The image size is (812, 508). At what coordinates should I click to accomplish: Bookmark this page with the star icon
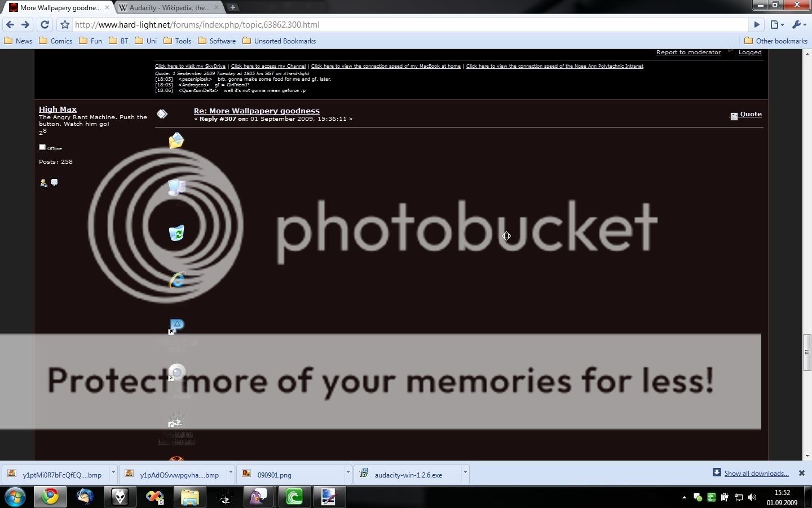click(65, 25)
